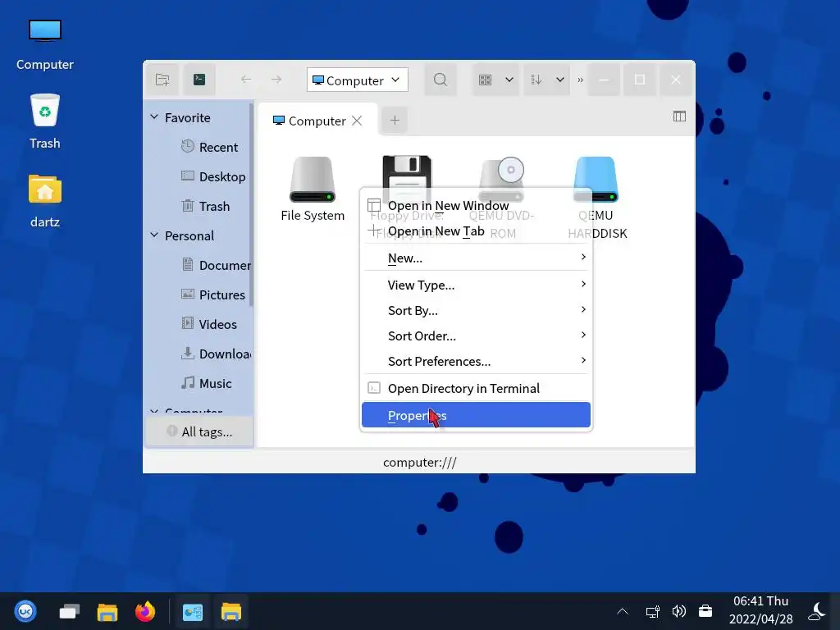Open the Trash desktop icon
This screenshot has width=840, height=630.
[45, 121]
